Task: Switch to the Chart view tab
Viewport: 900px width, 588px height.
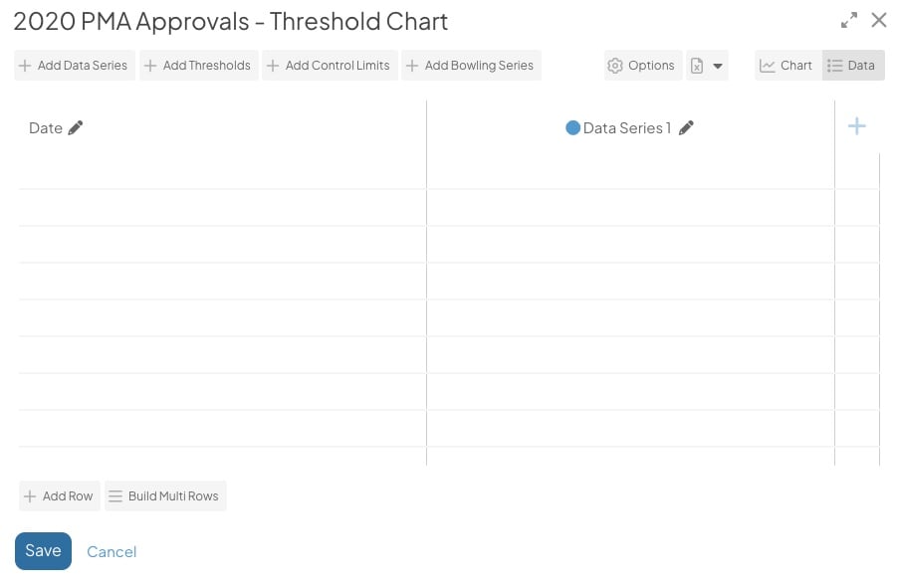Action: pos(787,65)
